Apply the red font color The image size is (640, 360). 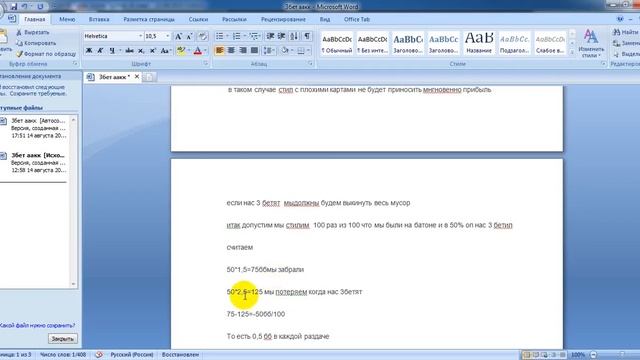[x=198, y=51]
